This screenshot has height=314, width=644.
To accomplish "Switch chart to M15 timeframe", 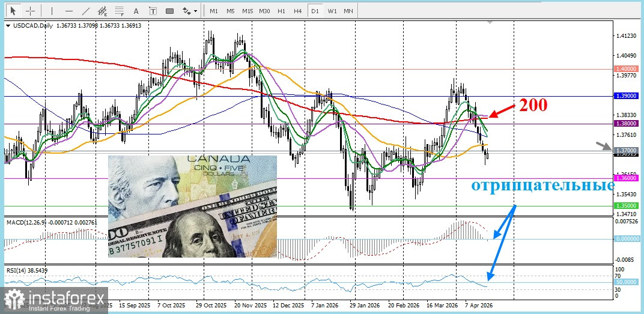I will pos(248,11).
